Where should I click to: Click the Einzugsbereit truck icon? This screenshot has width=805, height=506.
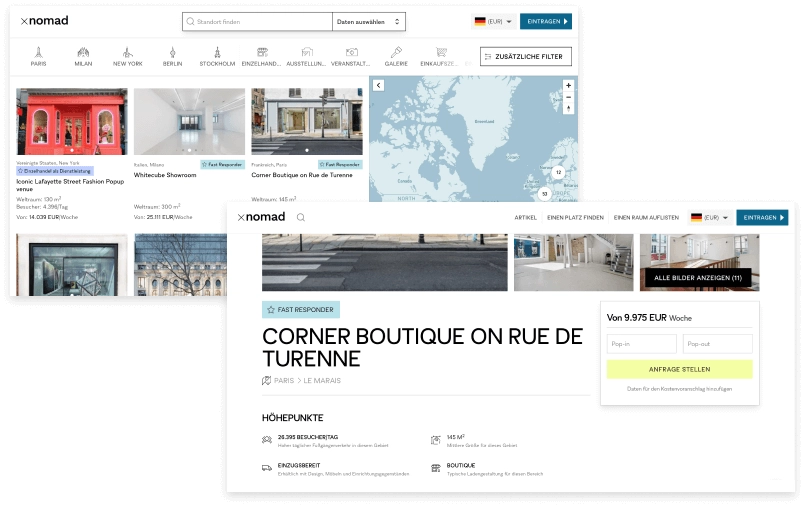[x=267, y=468]
